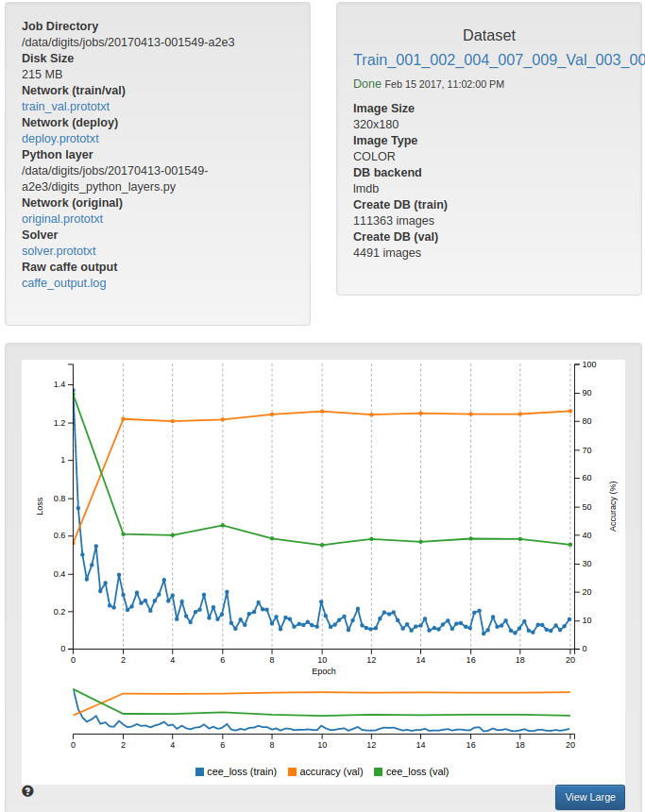Image resolution: width=645 pixels, height=812 pixels.
Task: Click the Epoch axis label below the chart
Action: (x=324, y=671)
